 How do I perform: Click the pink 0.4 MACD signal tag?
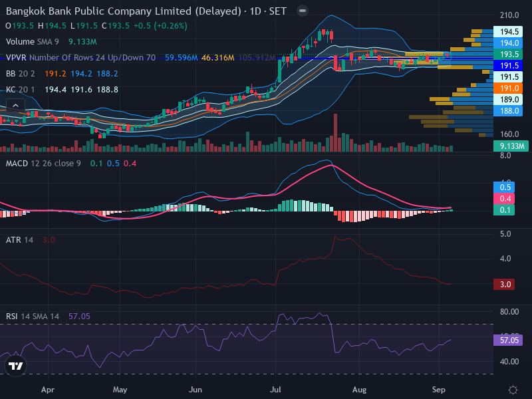point(504,198)
